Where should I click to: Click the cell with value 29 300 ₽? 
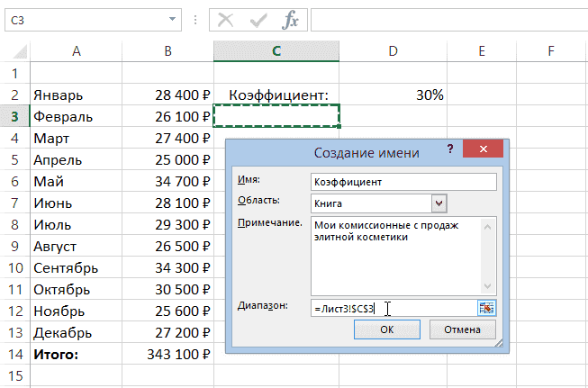(167, 224)
